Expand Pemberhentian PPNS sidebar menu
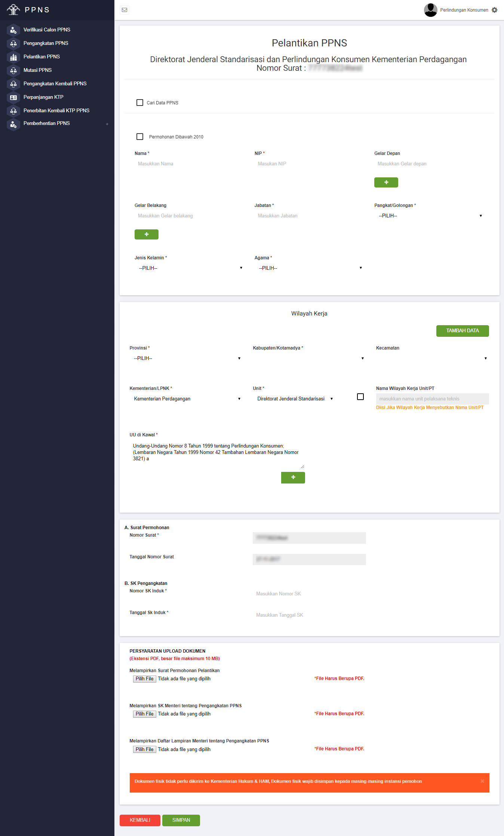The image size is (504, 836). pyautogui.click(x=107, y=124)
